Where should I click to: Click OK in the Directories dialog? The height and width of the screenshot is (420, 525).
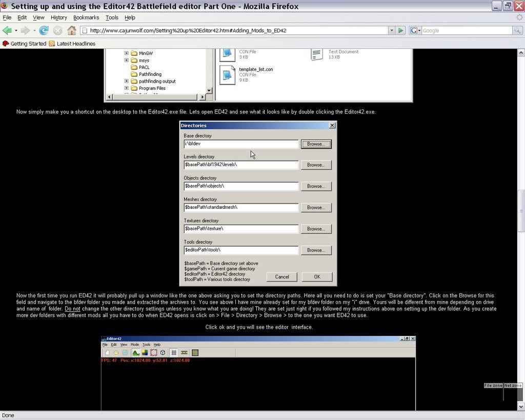(317, 276)
